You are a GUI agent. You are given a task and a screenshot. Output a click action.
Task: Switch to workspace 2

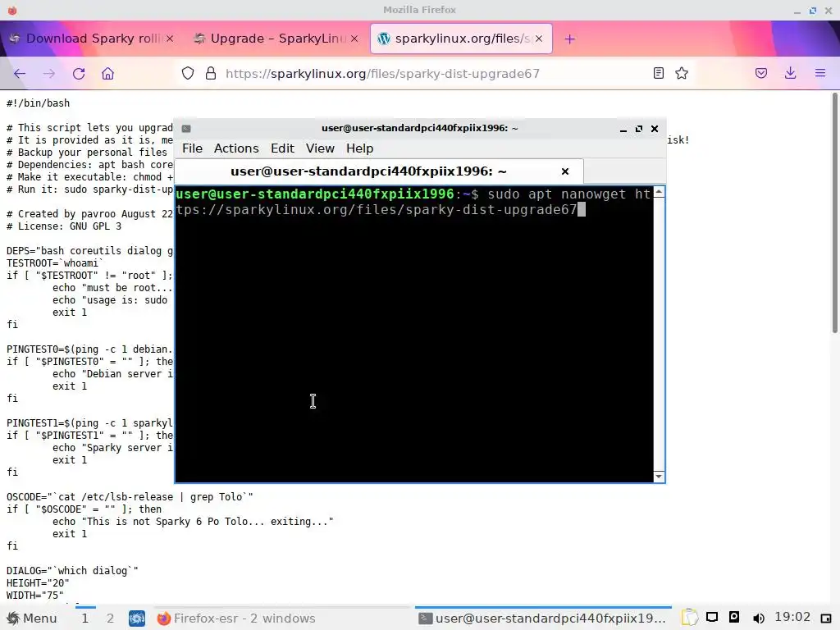110,619
